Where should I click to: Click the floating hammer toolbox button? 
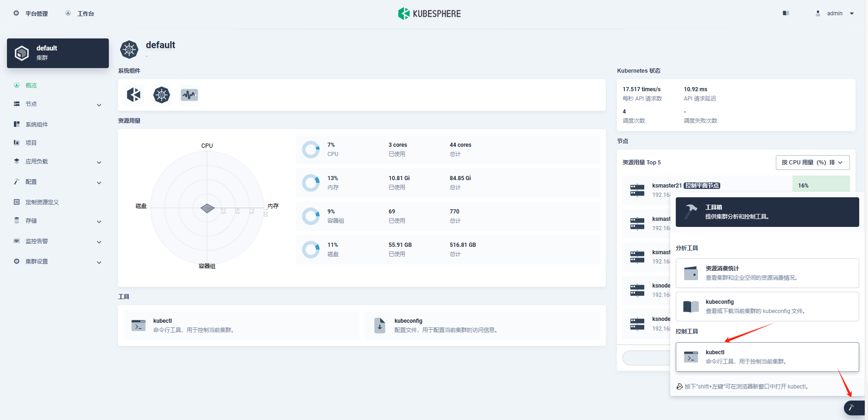coord(854,408)
